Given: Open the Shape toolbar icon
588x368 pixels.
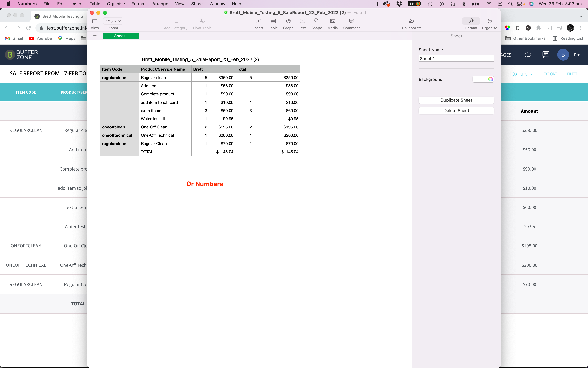Looking at the screenshot, I should 317,21.
